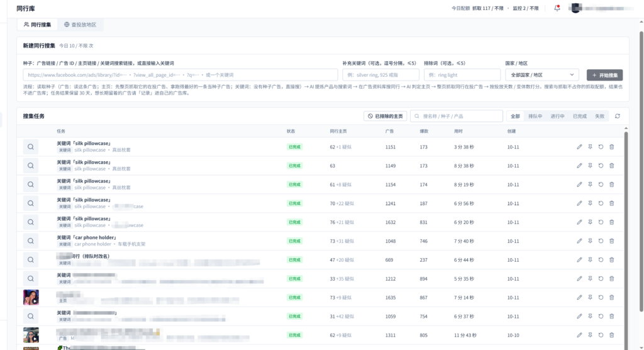The height and width of the screenshot is (350, 644).
Task: Pin the task with 1632 ads
Action: [x=590, y=222]
